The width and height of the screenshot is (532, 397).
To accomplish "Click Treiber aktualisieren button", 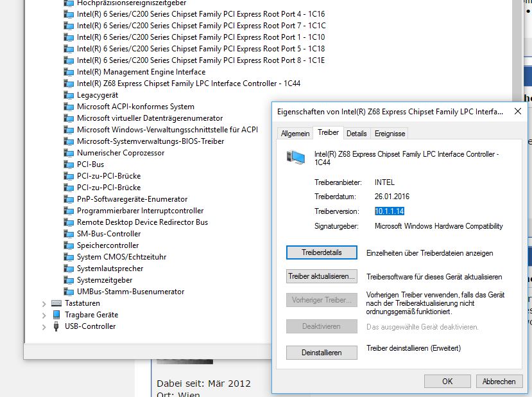I will coord(322,276).
